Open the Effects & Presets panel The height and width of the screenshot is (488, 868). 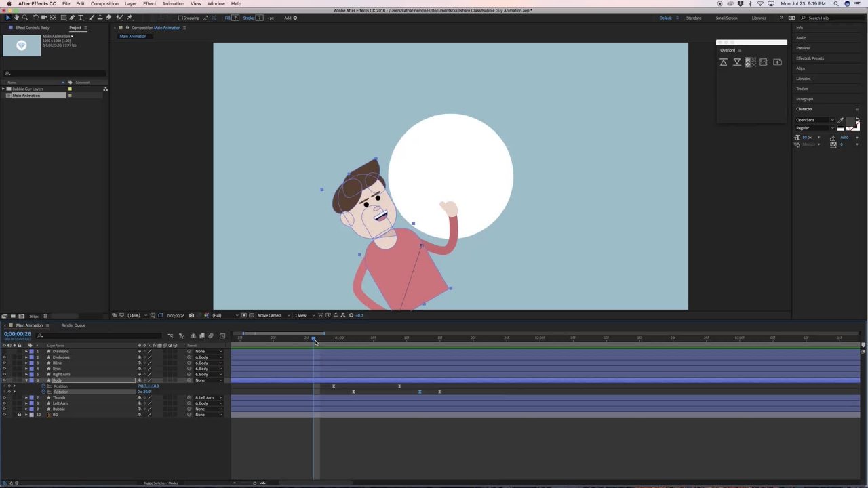810,58
